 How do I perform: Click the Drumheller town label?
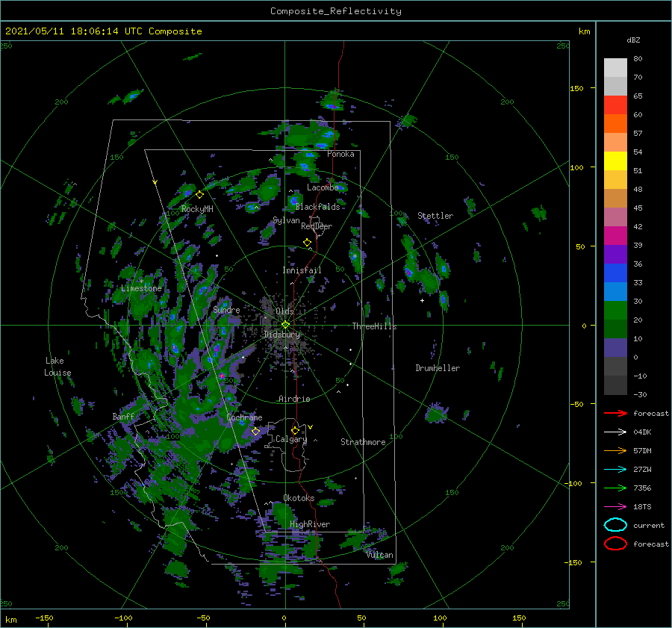click(438, 368)
